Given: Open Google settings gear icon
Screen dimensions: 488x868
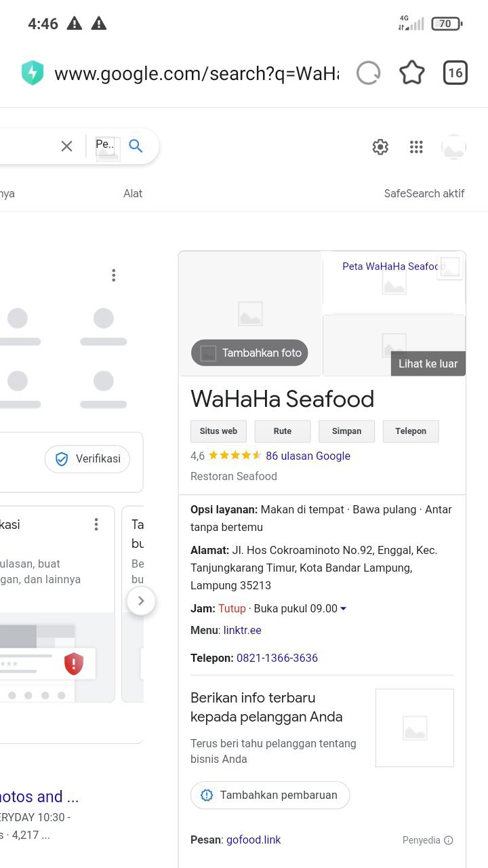Looking at the screenshot, I should click(380, 147).
